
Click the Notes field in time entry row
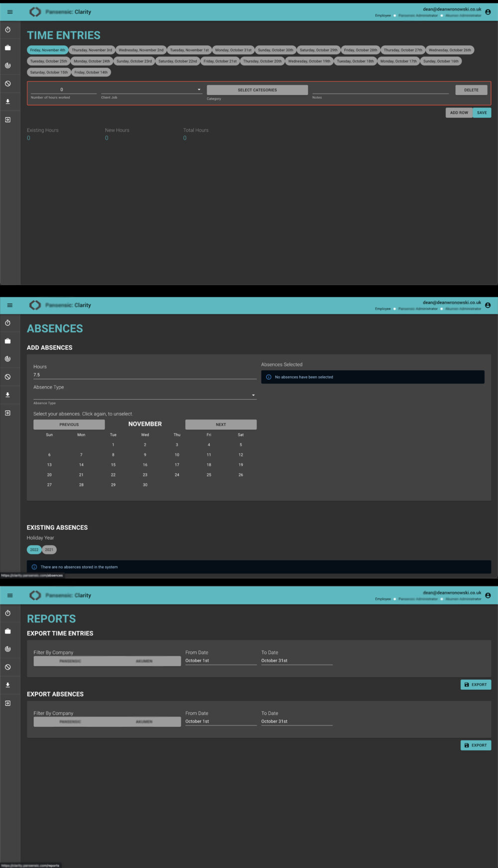(380, 90)
